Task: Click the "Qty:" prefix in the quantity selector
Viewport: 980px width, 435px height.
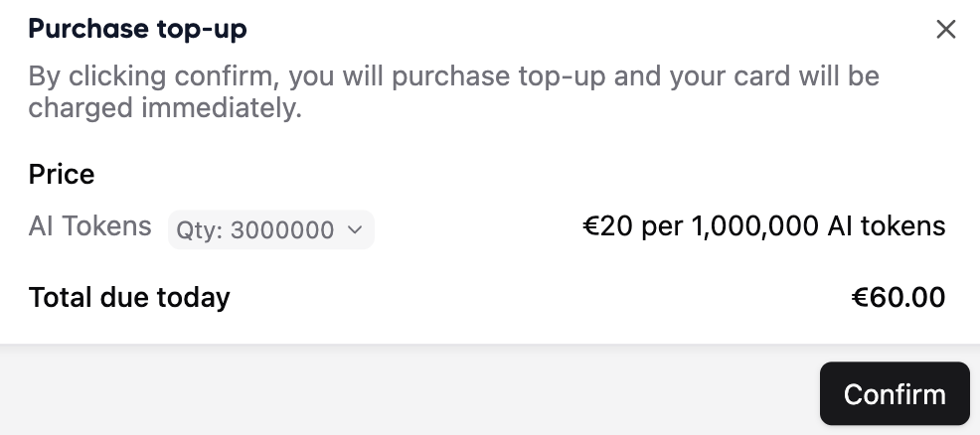Action: click(x=200, y=230)
